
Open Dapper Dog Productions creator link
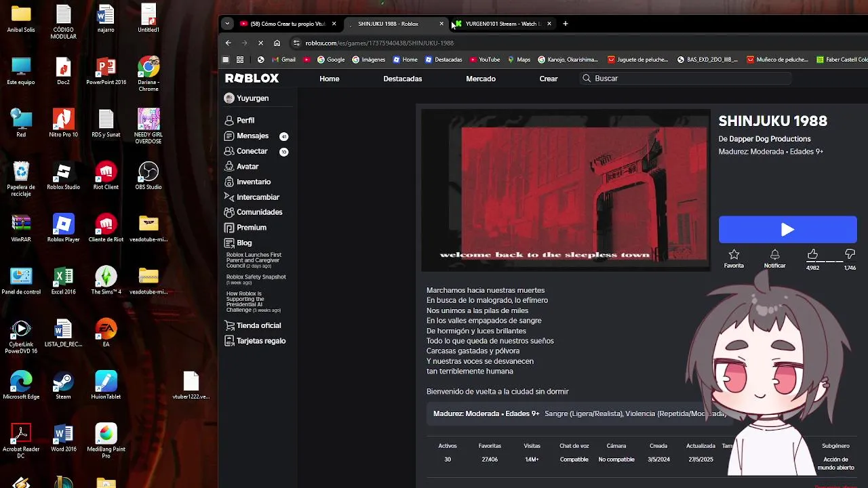tap(770, 139)
